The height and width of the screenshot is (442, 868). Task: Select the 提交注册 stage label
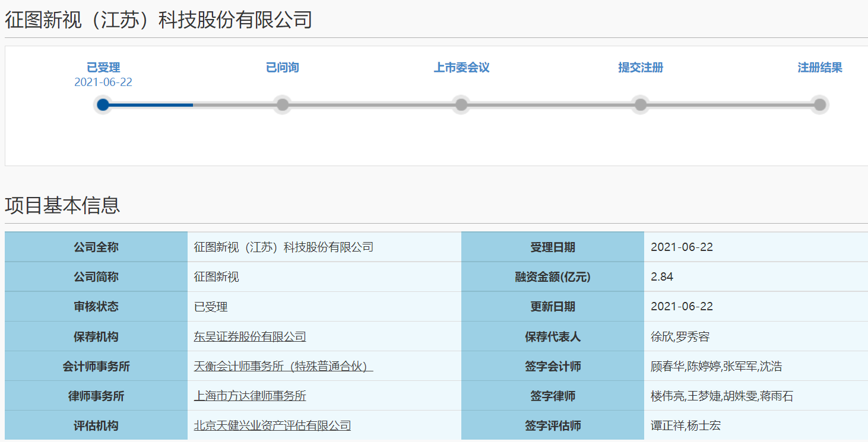click(641, 68)
